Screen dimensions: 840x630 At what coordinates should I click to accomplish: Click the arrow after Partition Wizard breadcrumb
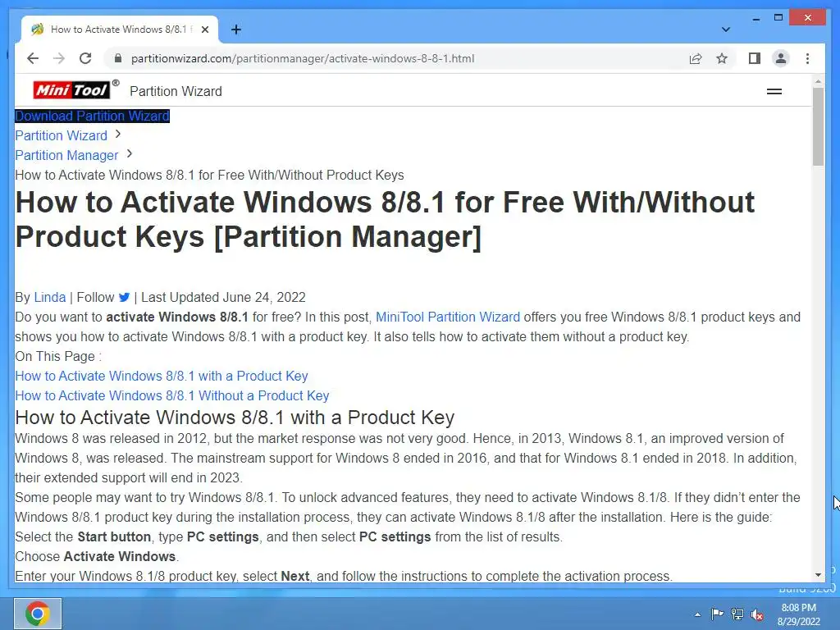(118, 135)
